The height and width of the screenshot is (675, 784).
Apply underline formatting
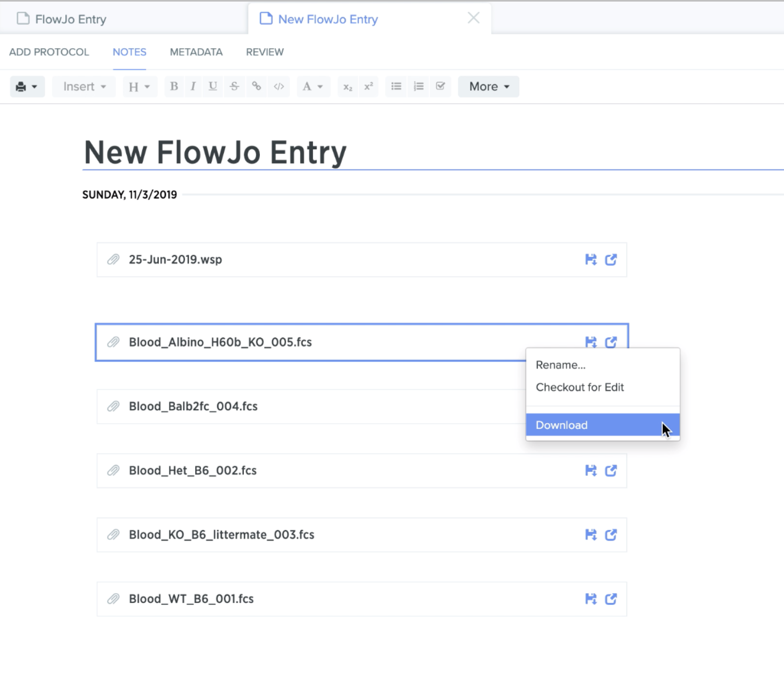click(213, 86)
